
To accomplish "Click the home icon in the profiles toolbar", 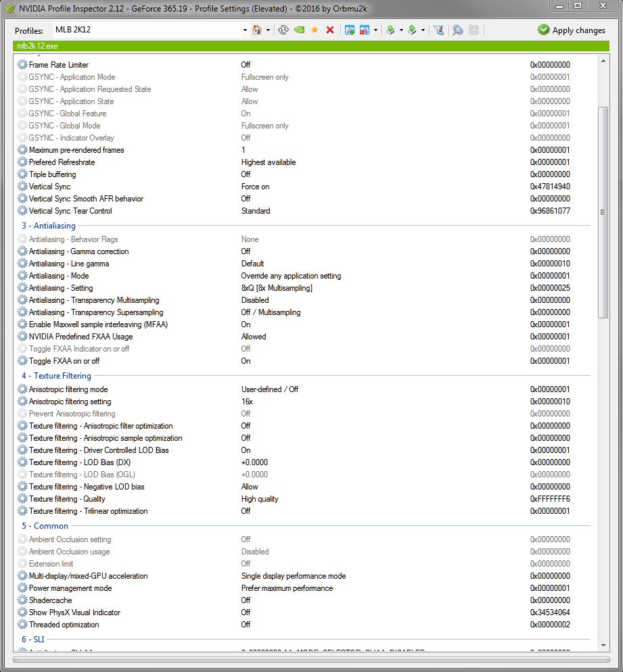I will pos(257,30).
